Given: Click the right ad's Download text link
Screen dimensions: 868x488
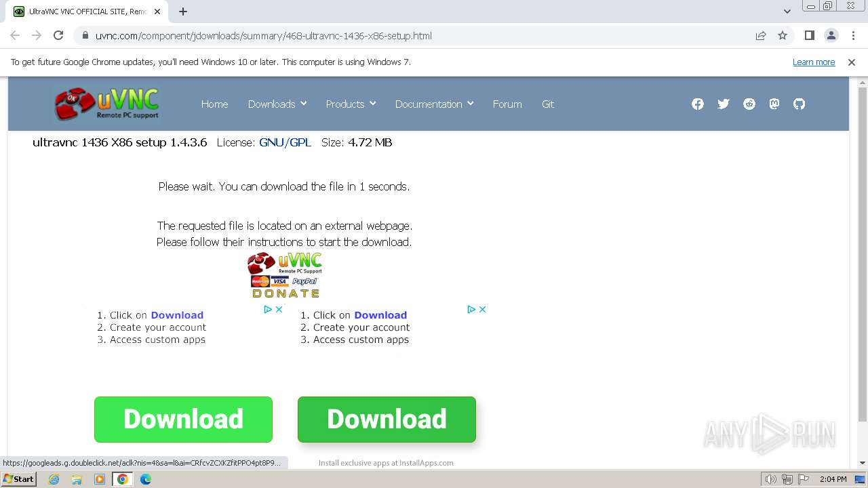Looking at the screenshot, I should coord(380,315).
